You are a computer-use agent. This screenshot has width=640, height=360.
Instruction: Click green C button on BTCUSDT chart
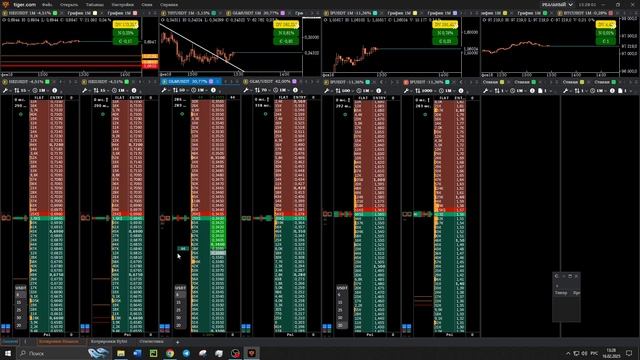[x=606, y=41]
